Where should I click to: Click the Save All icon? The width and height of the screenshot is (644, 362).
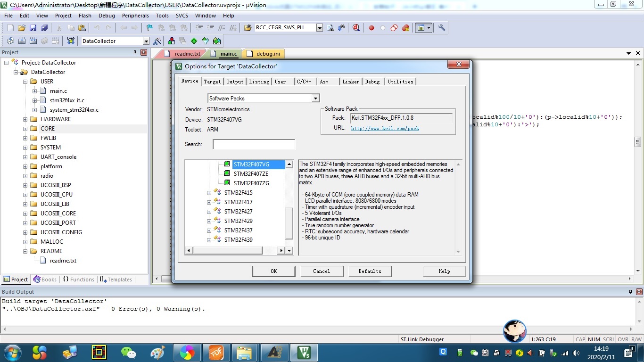tap(44, 28)
